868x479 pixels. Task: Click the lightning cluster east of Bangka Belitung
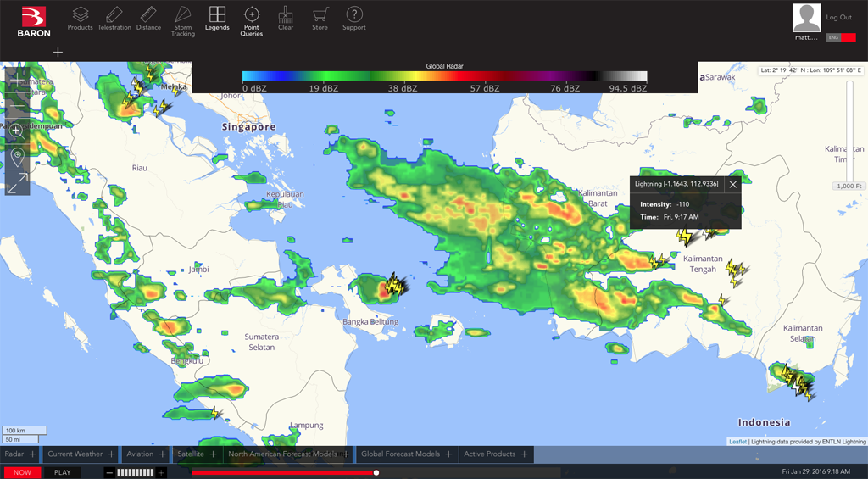tap(396, 285)
